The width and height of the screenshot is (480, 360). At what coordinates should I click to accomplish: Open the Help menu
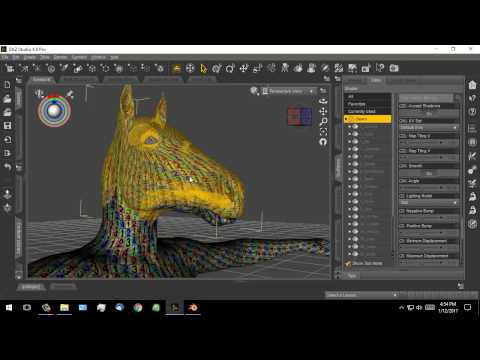[x=114, y=57]
